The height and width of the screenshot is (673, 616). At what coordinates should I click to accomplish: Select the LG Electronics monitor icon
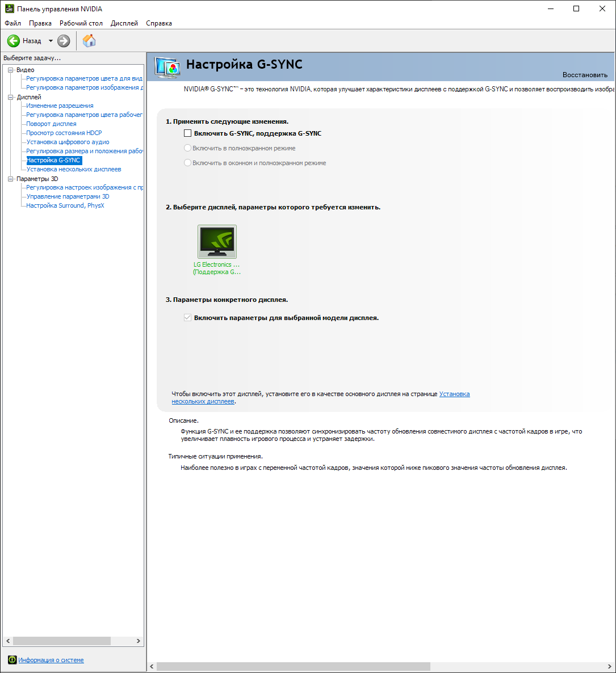pyautogui.click(x=217, y=242)
